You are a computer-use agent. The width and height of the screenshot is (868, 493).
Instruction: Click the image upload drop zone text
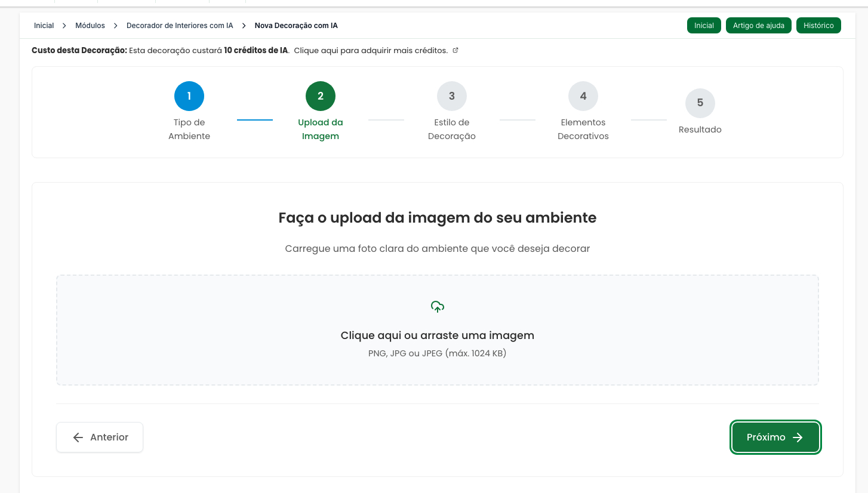437,335
